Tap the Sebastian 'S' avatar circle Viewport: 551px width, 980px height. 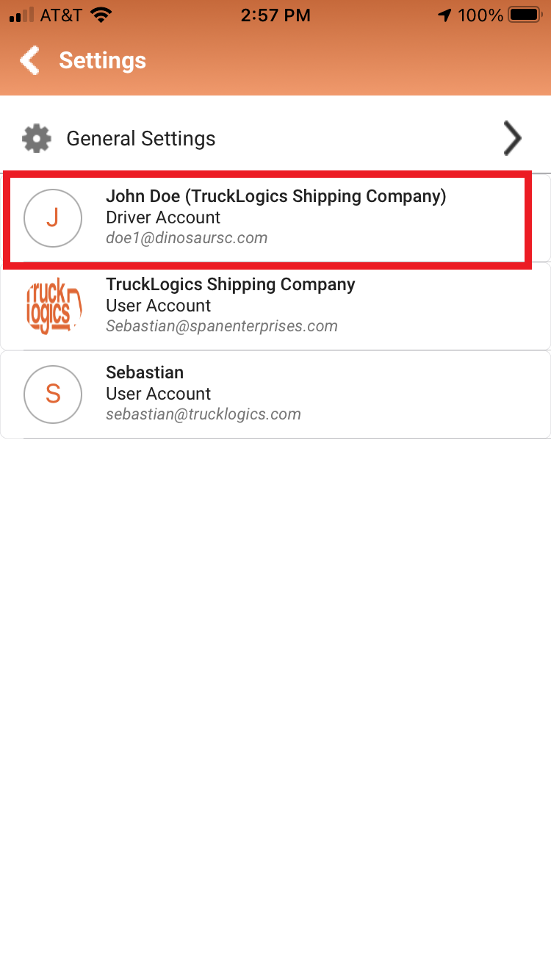pos(53,394)
